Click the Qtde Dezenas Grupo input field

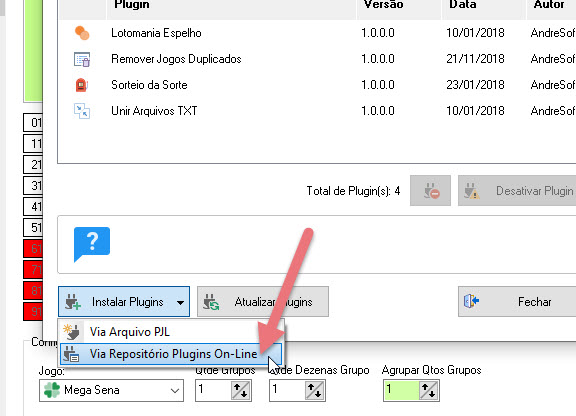point(287,390)
